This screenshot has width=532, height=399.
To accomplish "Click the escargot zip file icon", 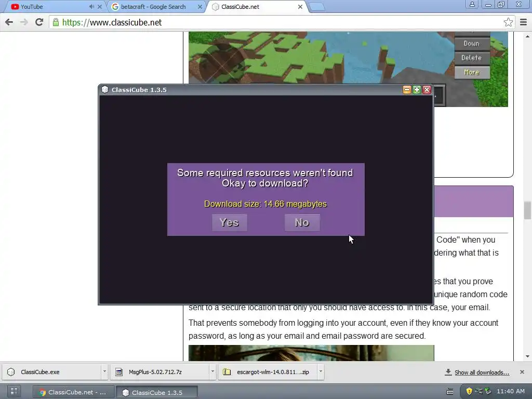I will [227, 372].
